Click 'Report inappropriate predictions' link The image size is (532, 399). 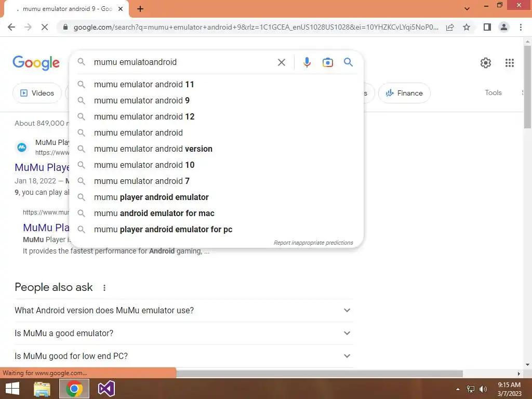pyautogui.click(x=313, y=243)
